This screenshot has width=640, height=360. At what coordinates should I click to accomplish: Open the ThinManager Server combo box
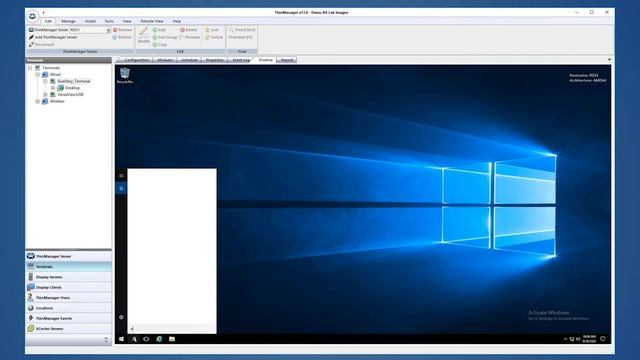(90, 30)
